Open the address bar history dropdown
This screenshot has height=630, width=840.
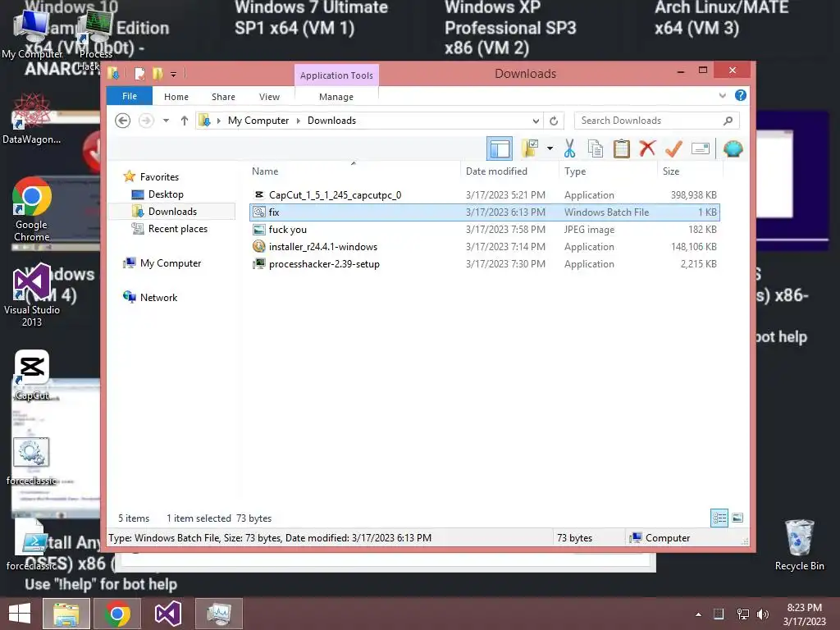536,121
